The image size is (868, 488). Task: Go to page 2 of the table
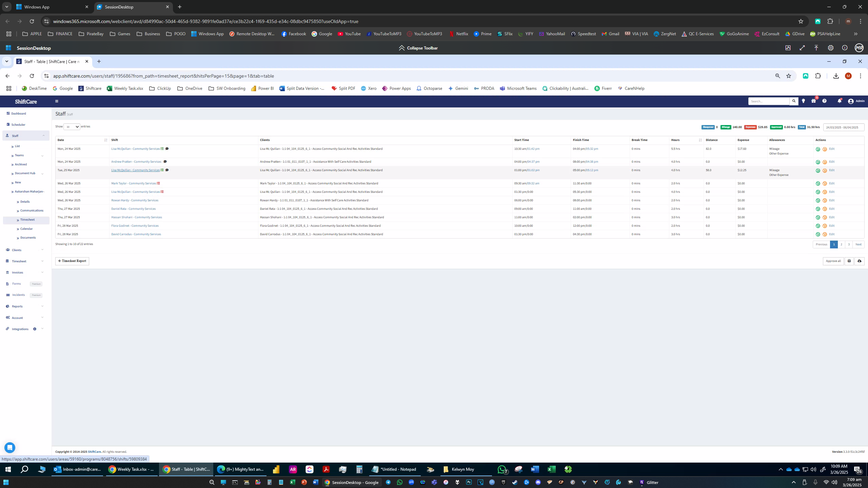[841, 244]
